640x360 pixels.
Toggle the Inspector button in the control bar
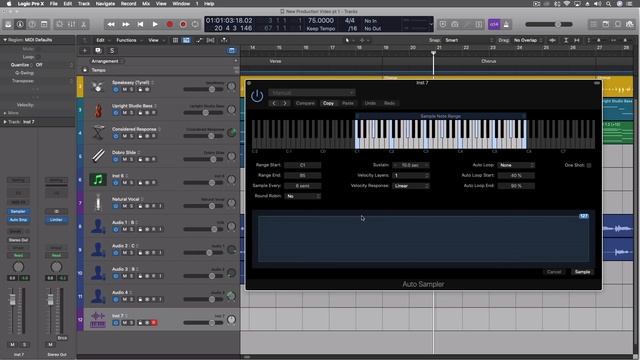click(x=20, y=24)
